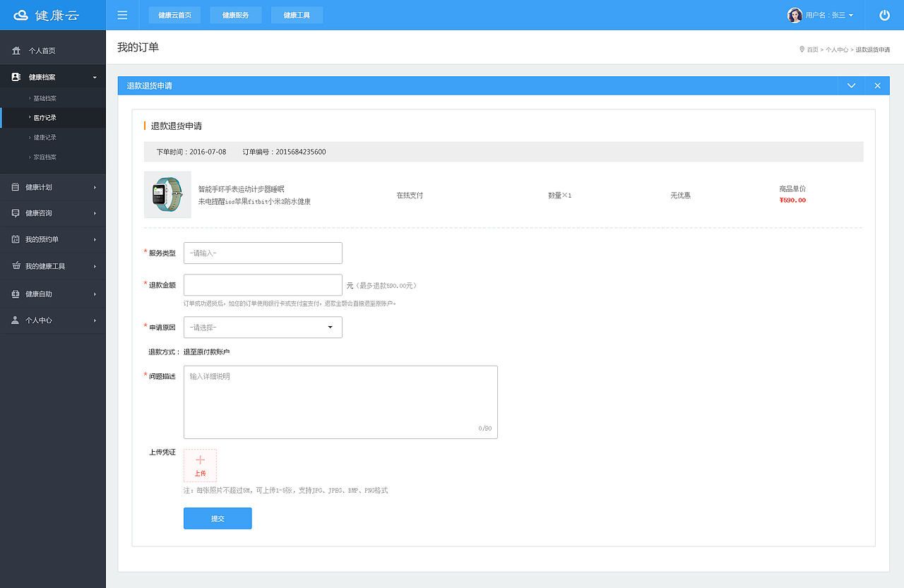
Task: Click the power logout icon
Action: [x=884, y=15]
